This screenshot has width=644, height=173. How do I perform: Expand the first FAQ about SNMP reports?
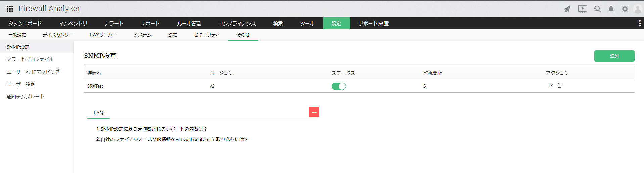click(153, 129)
